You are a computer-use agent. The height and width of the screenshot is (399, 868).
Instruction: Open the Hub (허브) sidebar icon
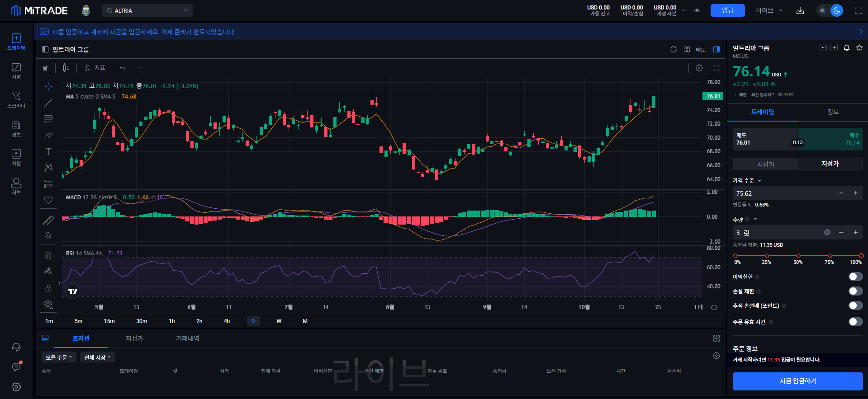[16, 186]
